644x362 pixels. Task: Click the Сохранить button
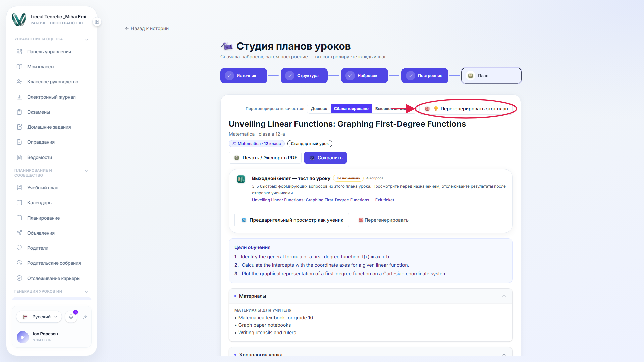[x=325, y=158]
